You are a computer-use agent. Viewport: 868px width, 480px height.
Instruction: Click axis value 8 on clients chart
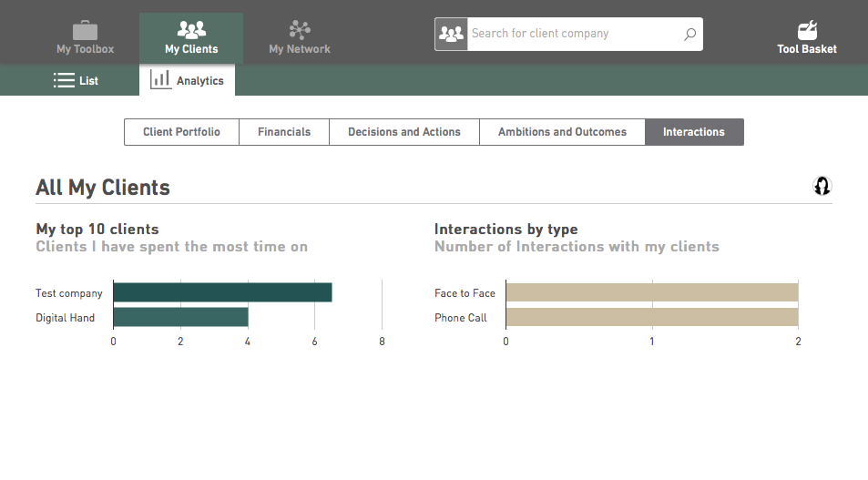382,342
